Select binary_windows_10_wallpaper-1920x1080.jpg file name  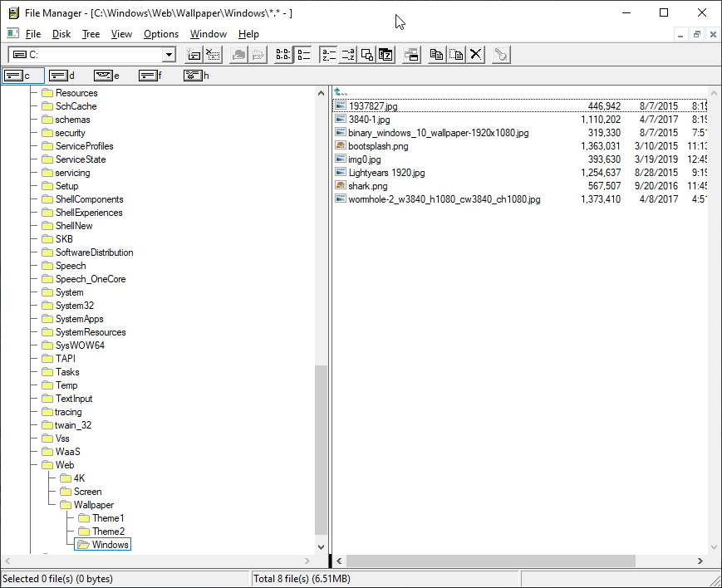pyautogui.click(x=439, y=133)
